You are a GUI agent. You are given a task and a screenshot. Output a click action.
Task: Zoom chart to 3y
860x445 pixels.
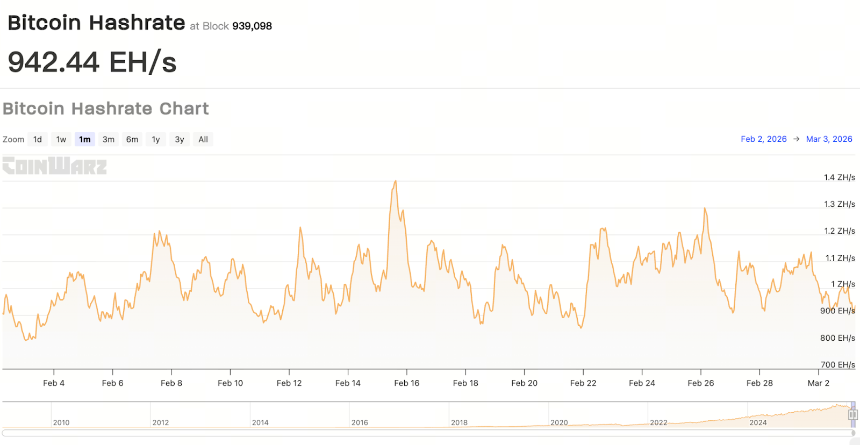tap(179, 139)
